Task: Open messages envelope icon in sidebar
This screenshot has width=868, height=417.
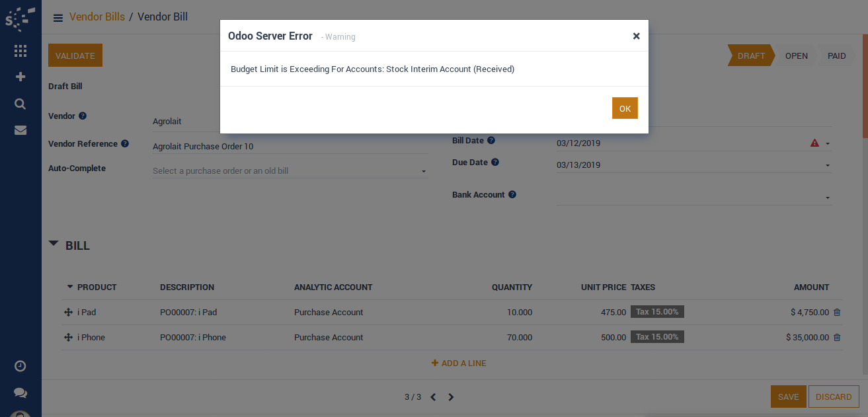Action: point(20,130)
